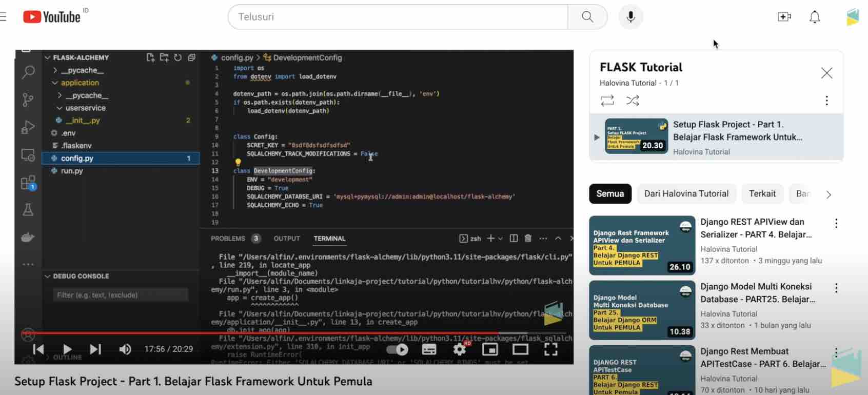Select the Terkait filter chip
868x395 pixels.
click(762, 194)
